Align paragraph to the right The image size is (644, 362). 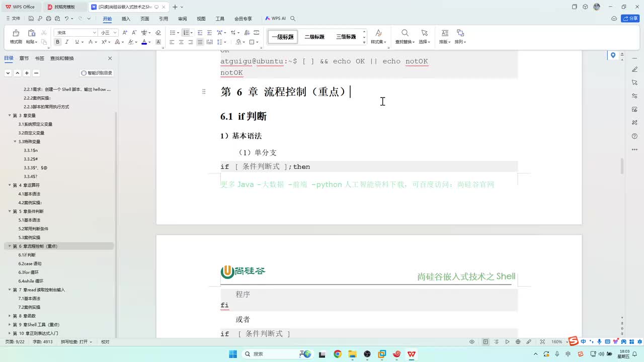pyautogui.click(x=191, y=42)
